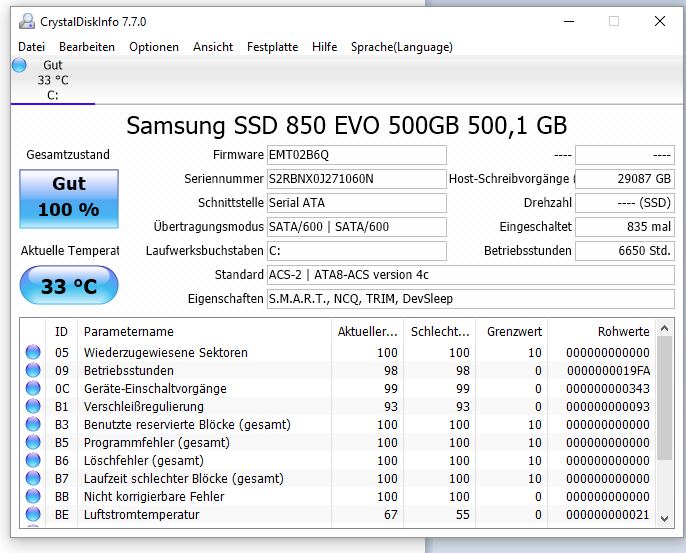The width and height of the screenshot is (686, 553).
Task: Click raw value 000000000343 of Geräte-Einschaltvorgänge
Action: click(608, 388)
